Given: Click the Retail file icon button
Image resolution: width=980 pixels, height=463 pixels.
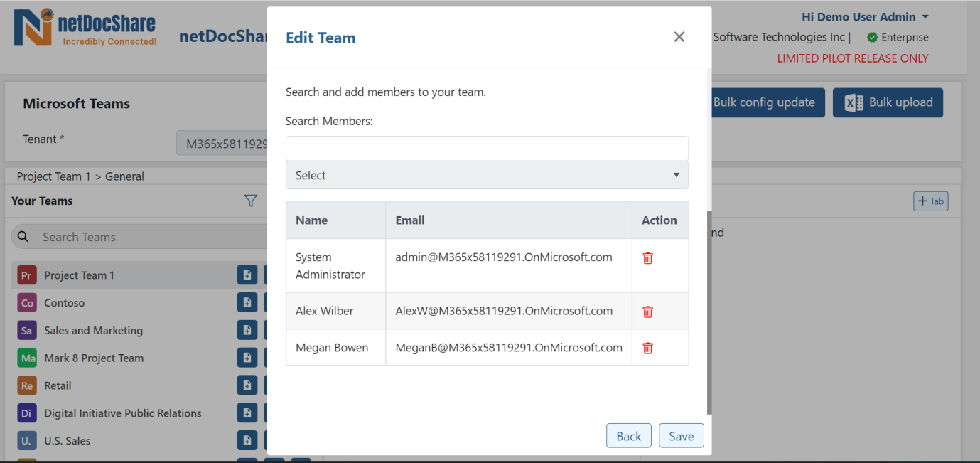Looking at the screenshot, I should (247, 385).
